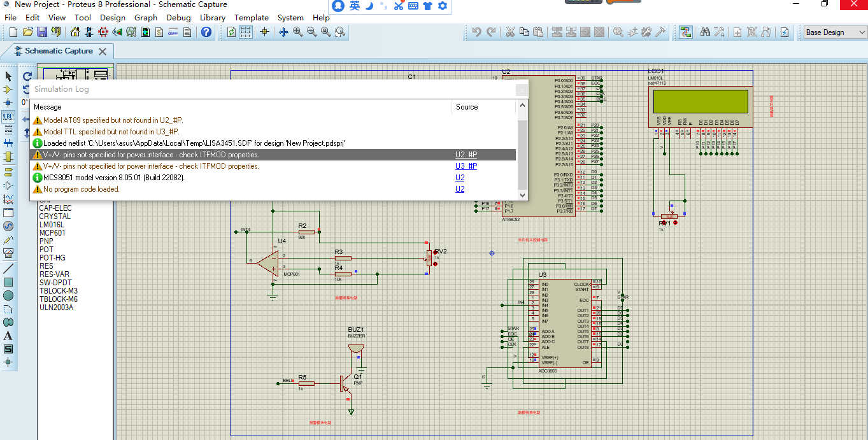Open the Design menu
This screenshot has height=440, width=868.
pyautogui.click(x=113, y=17)
